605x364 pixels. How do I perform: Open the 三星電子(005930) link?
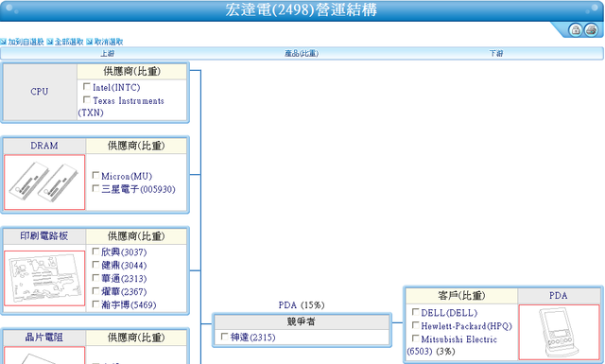pos(138,189)
